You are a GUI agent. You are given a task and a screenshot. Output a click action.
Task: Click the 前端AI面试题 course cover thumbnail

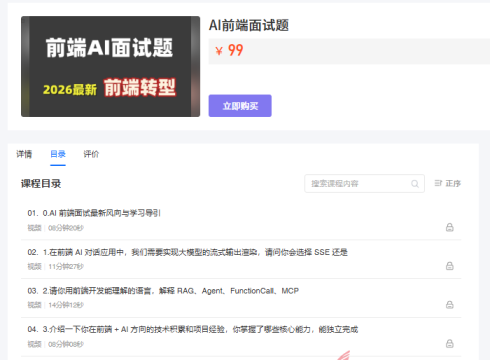(110, 66)
